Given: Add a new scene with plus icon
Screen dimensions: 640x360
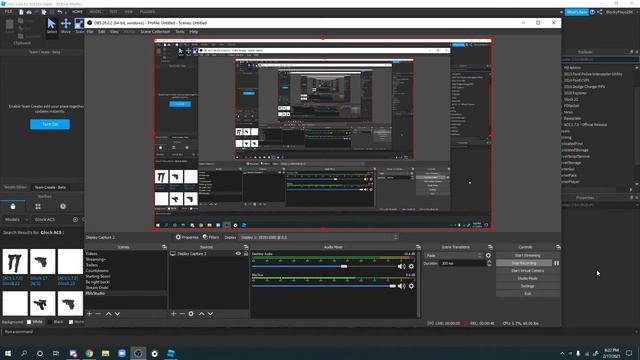Looking at the screenshot, I should (89, 313).
